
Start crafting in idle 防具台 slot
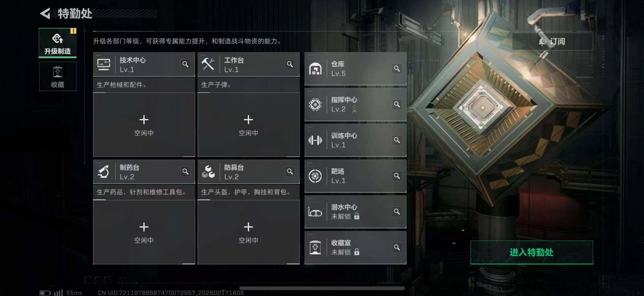(x=249, y=232)
